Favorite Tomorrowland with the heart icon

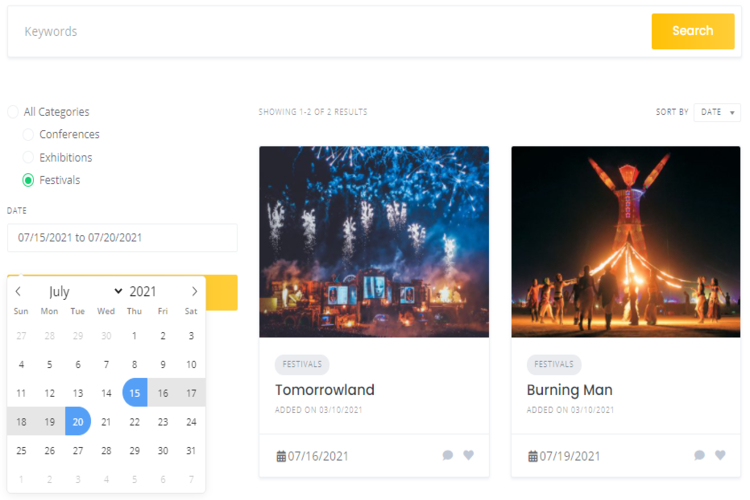pyautogui.click(x=469, y=455)
